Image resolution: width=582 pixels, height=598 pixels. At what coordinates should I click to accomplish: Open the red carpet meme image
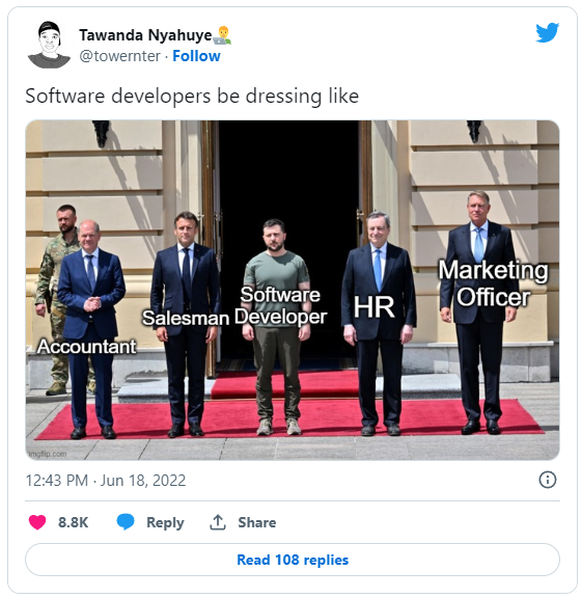(x=293, y=290)
